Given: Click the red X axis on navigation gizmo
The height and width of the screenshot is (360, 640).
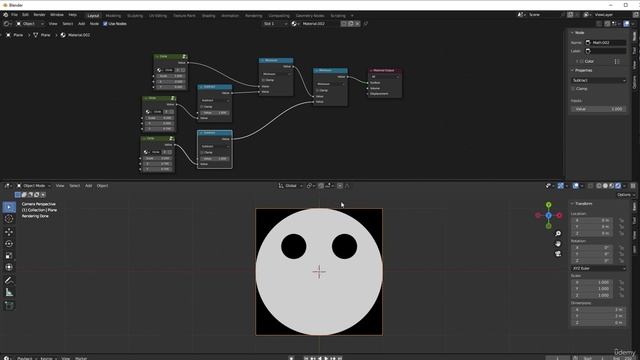Looking at the screenshot, I should 559,215.
